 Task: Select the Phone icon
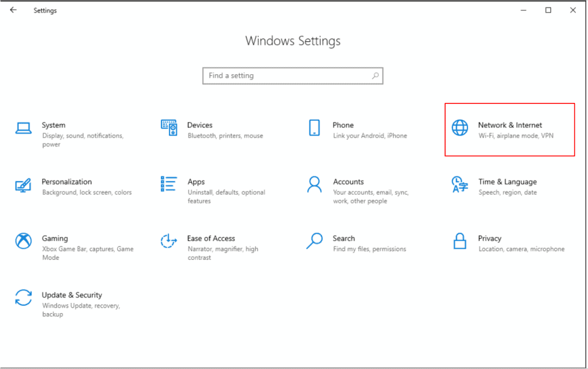click(314, 128)
